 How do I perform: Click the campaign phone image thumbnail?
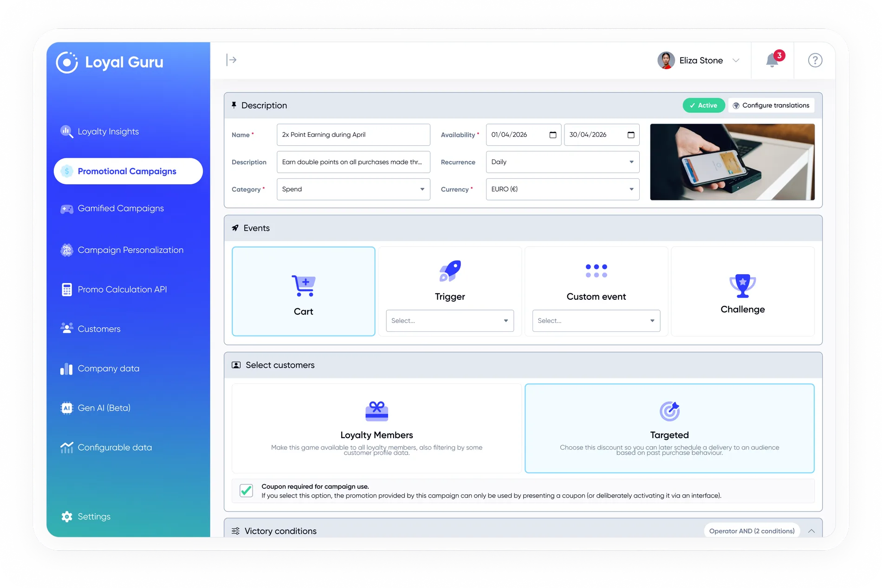(x=732, y=162)
